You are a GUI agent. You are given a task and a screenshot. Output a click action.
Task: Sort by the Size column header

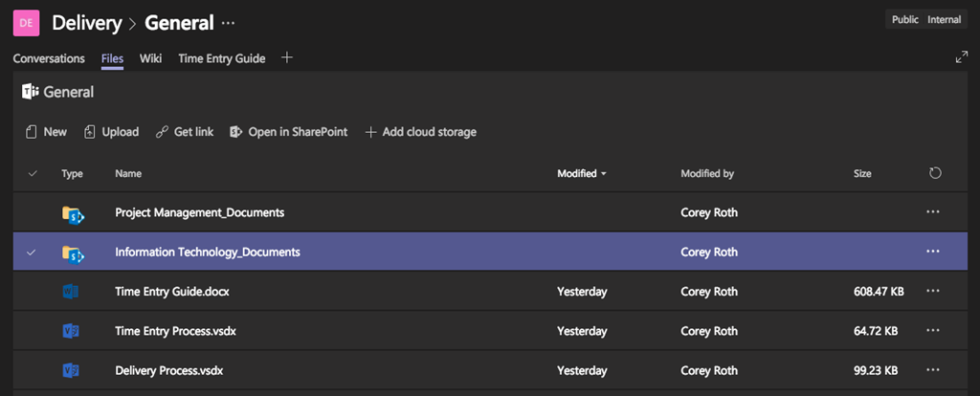pos(862,174)
